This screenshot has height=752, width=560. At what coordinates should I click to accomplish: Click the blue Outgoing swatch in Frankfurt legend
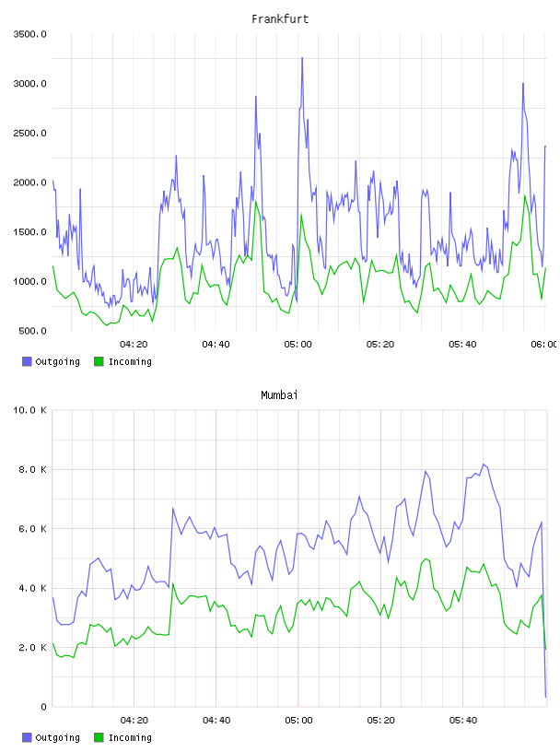coord(27,361)
